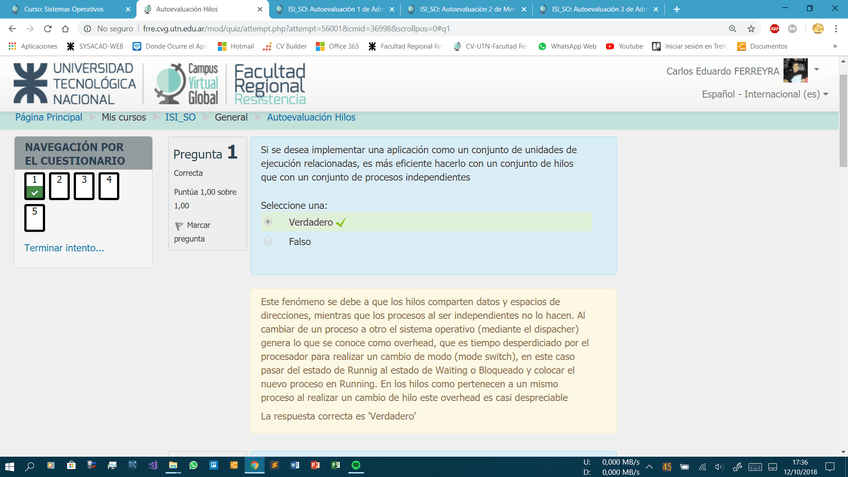Open the Chrome profile avatar
848x477 pixels.
(818, 29)
